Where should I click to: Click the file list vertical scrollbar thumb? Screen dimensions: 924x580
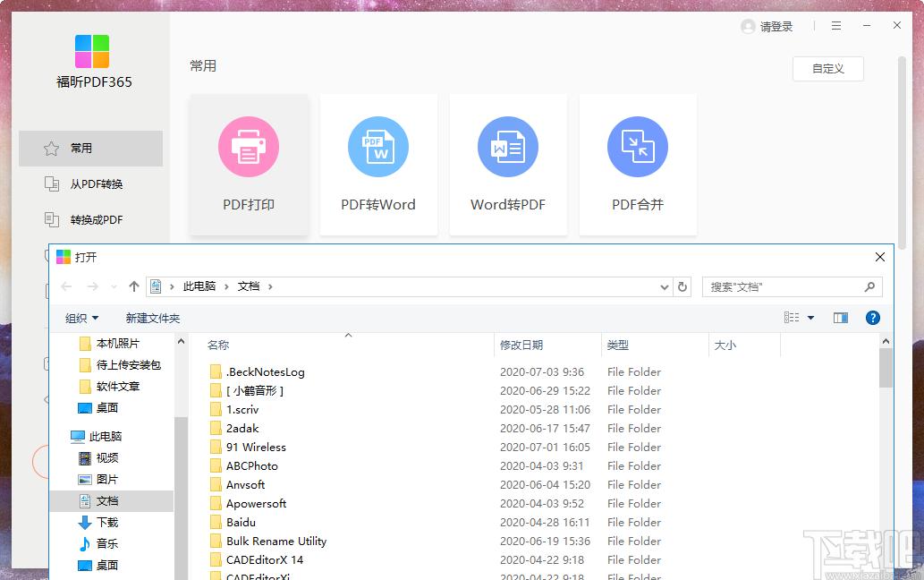click(886, 368)
